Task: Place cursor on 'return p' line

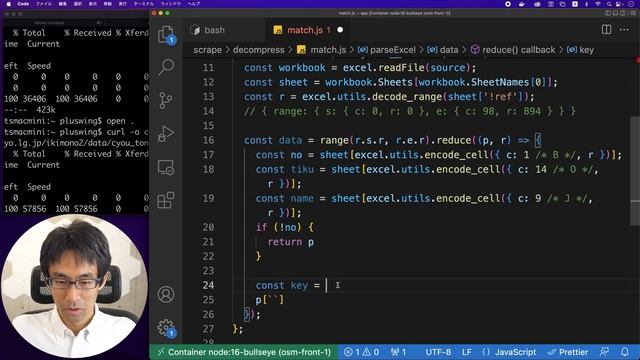Action: (x=291, y=242)
